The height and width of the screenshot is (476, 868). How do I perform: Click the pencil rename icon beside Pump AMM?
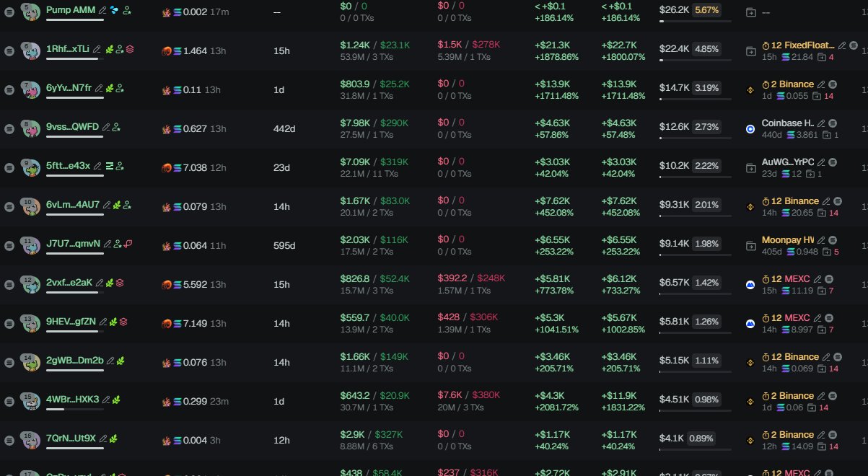pyautogui.click(x=102, y=10)
